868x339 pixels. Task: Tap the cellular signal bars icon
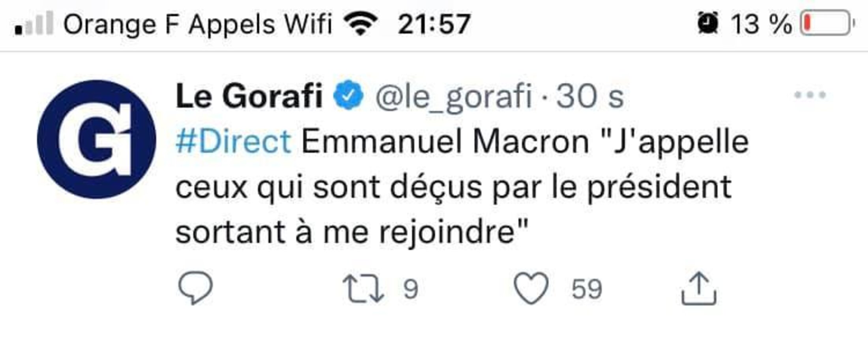[x=34, y=24]
